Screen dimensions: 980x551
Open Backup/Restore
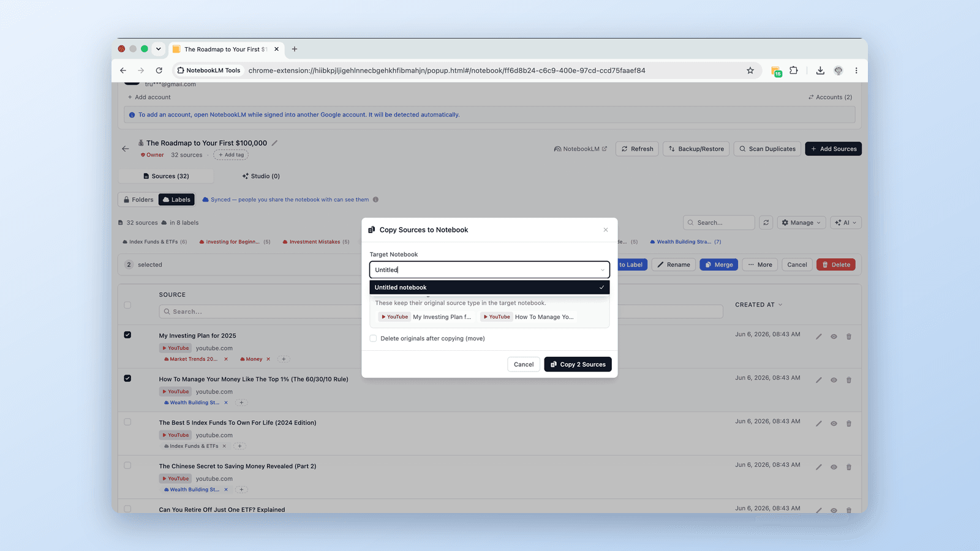tap(696, 149)
